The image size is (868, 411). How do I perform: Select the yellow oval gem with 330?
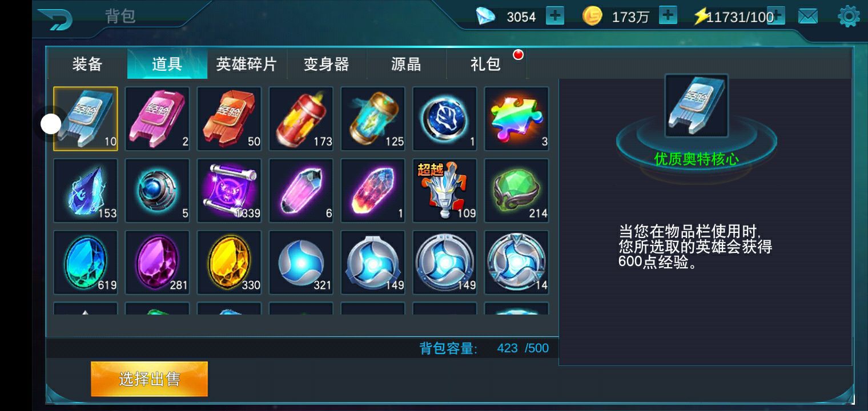[x=229, y=263]
